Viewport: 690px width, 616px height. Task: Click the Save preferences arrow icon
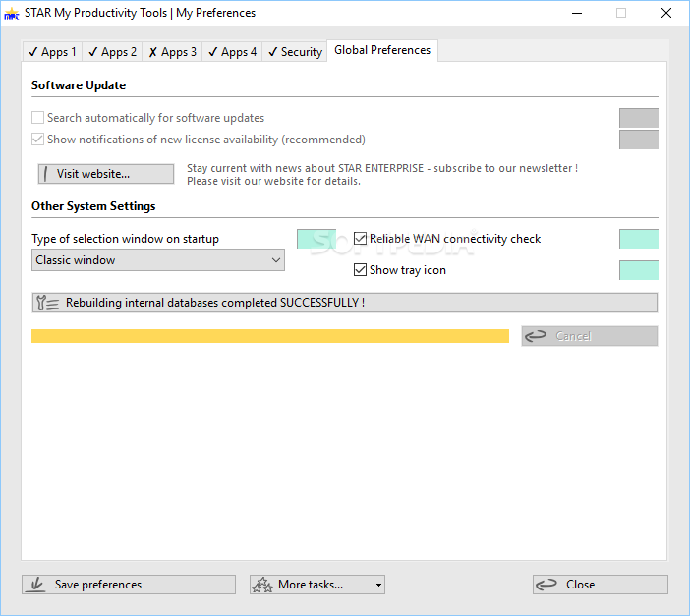pos(36,585)
